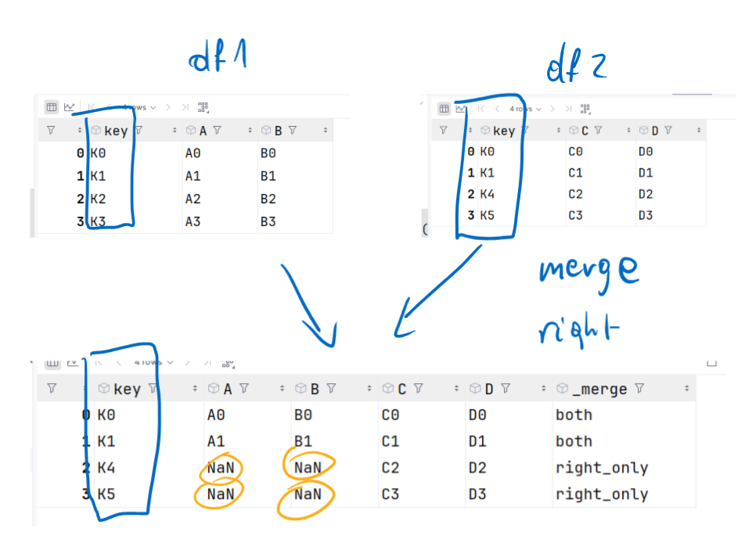Viewport: 756px width, 542px height.
Task: Open chart view icon in df1 toolbar
Action: pyautogui.click(x=70, y=107)
